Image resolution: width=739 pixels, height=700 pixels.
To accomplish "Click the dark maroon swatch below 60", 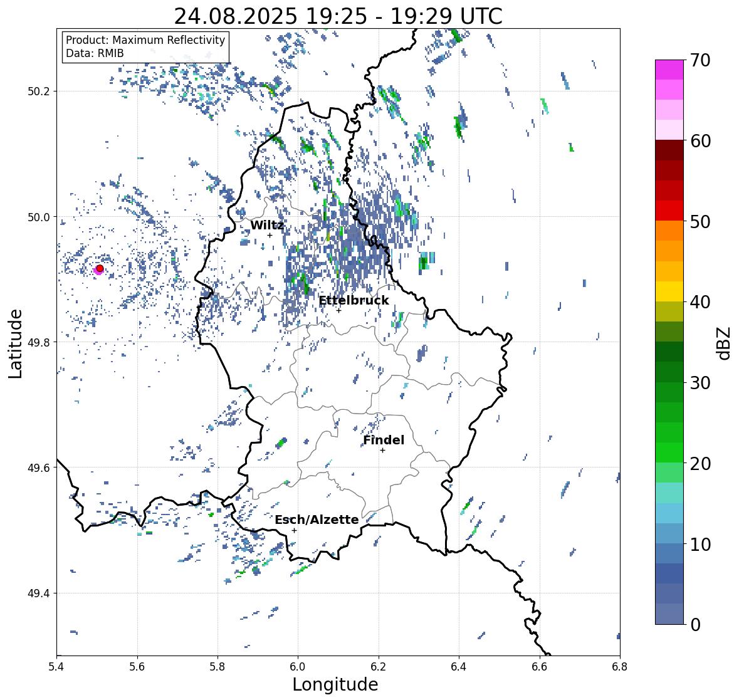I will [669, 150].
